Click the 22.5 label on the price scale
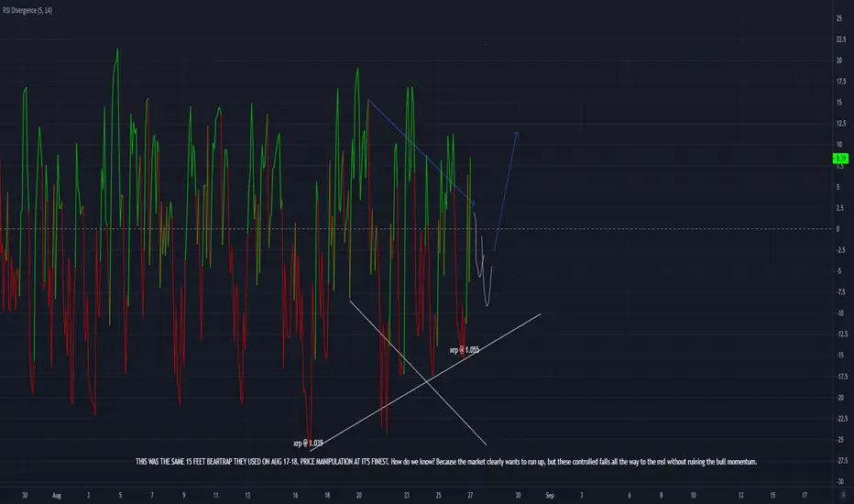This screenshot has height=504, width=854. (x=841, y=39)
